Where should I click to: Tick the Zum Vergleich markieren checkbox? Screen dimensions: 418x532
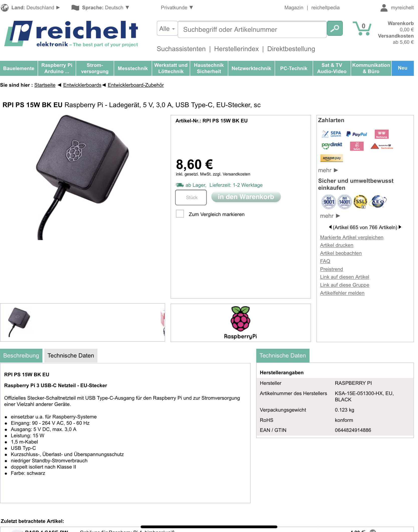pyautogui.click(x=180, y=214)
